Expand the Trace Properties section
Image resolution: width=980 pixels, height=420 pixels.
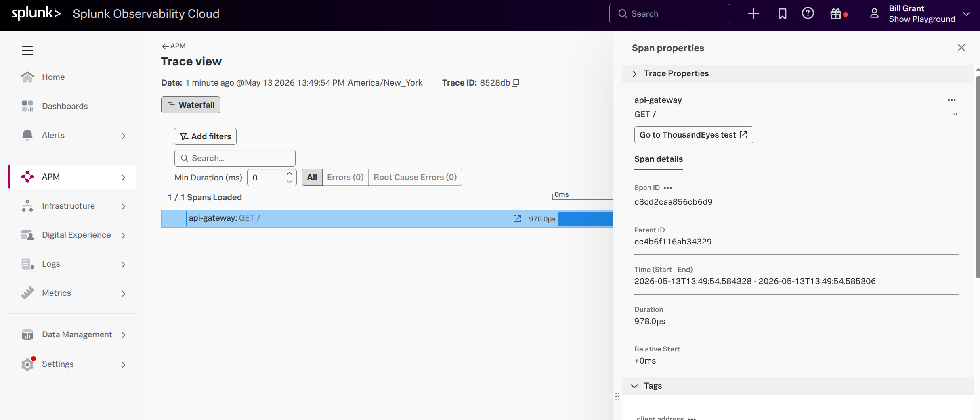coord(635,73)
